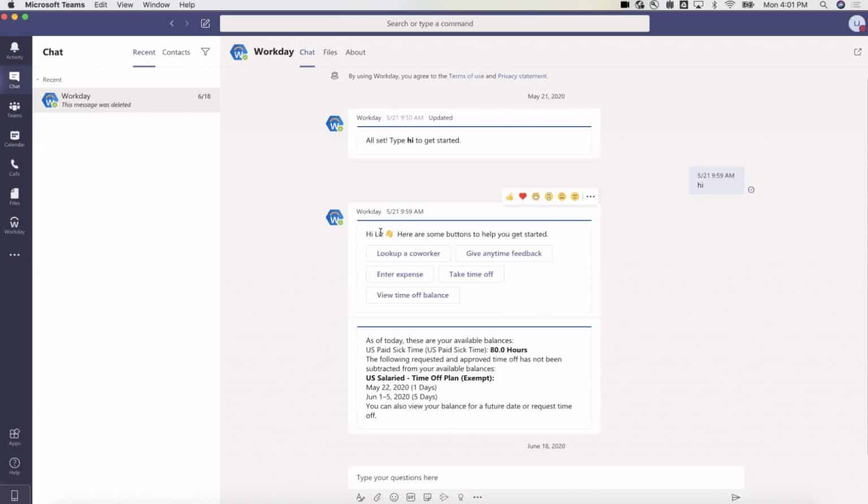Collapse the Recent conversations section
This screenshot has height=504, width=868.
point(37,80)
